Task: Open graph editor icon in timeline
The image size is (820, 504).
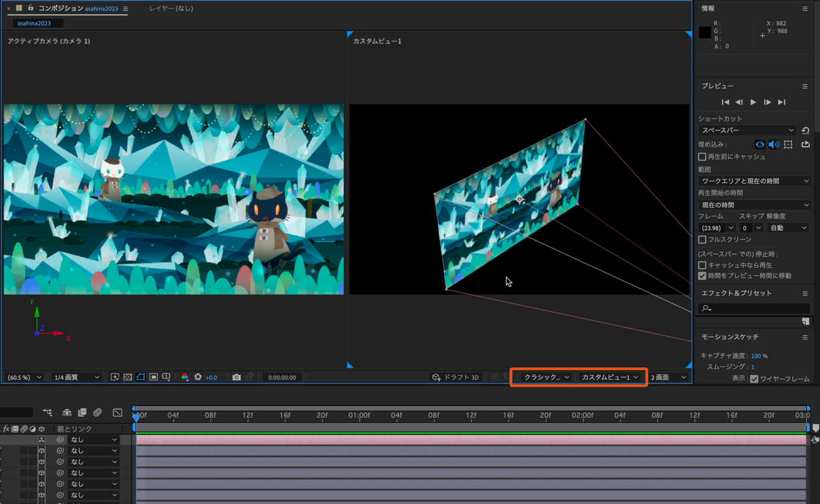Action: coord(118,412)
